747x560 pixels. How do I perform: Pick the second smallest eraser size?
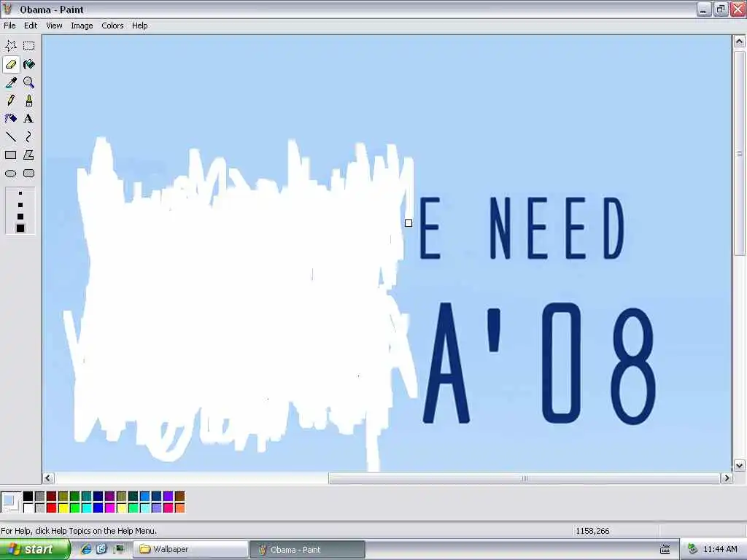point(20,205)
